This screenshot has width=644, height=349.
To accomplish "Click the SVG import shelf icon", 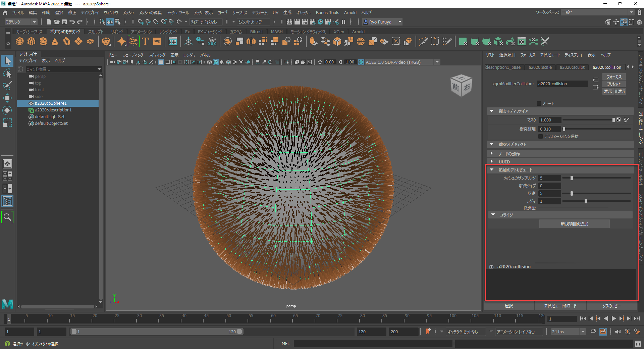I will coord(157,42).
